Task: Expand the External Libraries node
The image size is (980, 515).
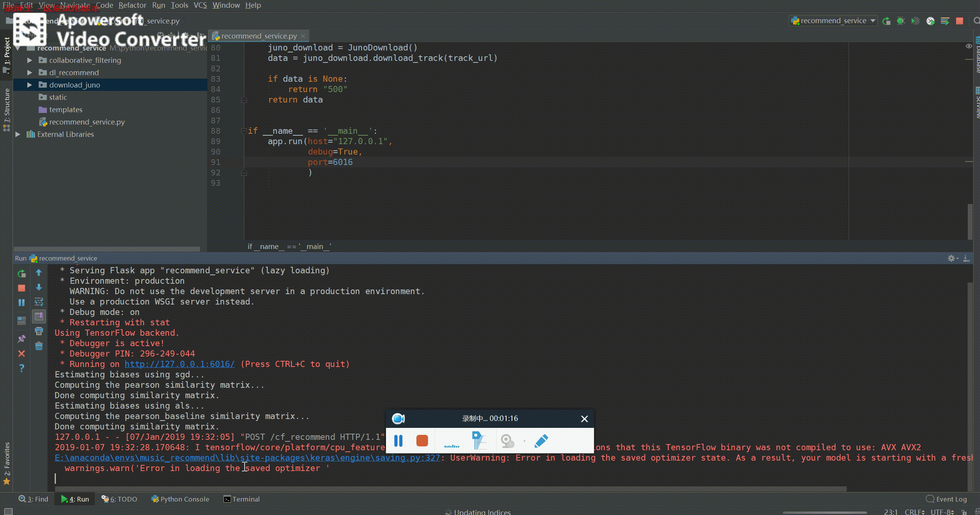Action: [18, 134]
